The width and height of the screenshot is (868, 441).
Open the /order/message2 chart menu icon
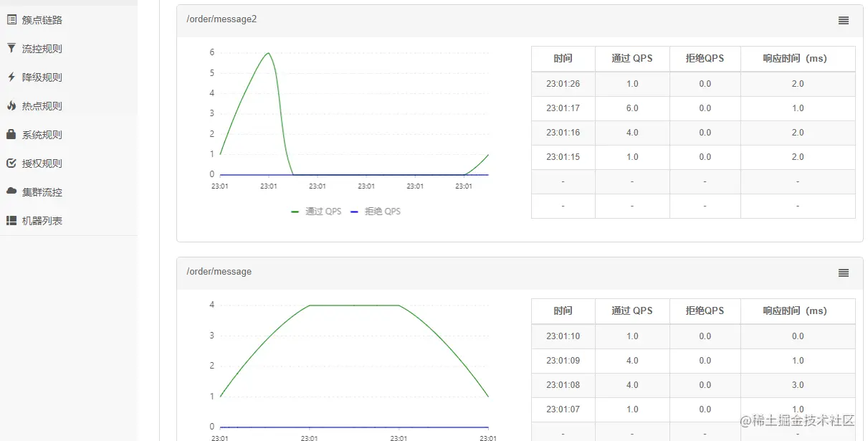(844, 21)
